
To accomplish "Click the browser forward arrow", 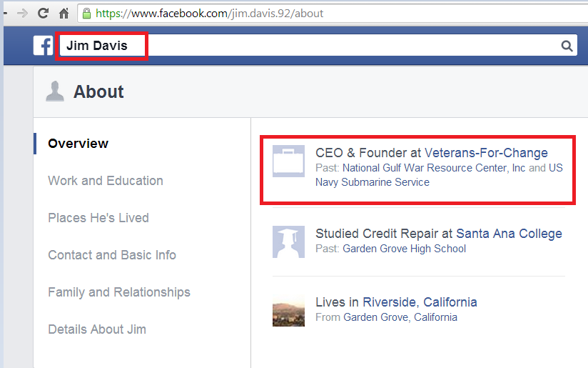I will 23,13.
